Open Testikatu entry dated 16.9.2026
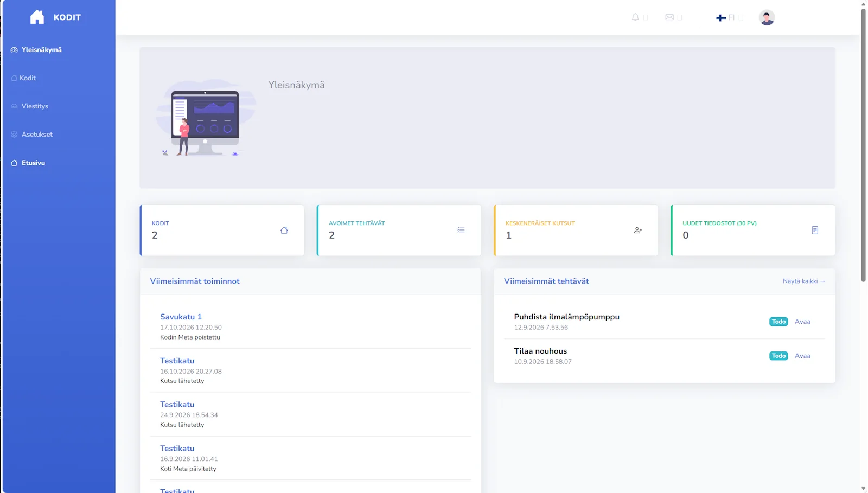868x493 pixels. click(x=177, y=449)
